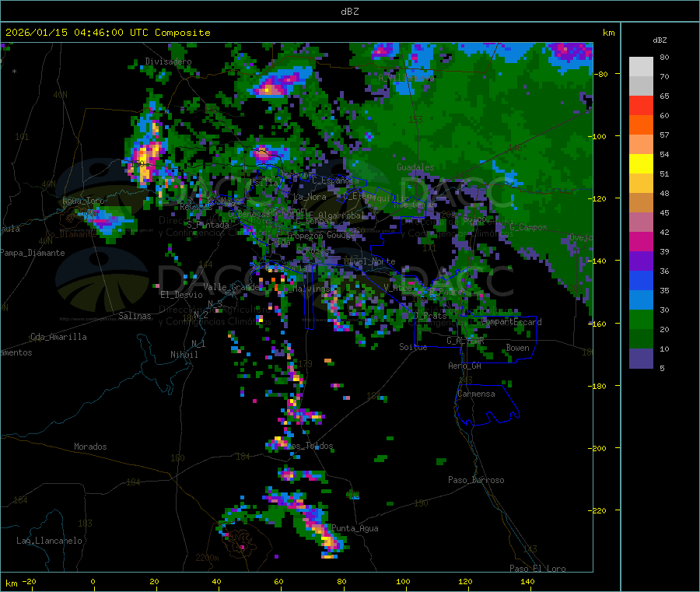The height and width of the screenshot is (592, 700).
Task: Click the magenta 39-42 dBZ legend swatch
Action: click(641, 241)
